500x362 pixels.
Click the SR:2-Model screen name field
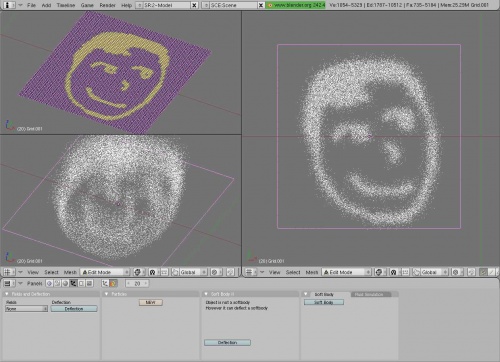(x=167, y=5)
